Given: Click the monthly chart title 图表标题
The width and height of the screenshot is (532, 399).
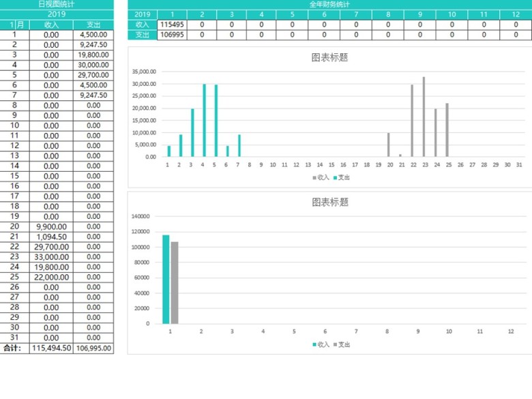Looking at the screenshot, I should [330, 202].
